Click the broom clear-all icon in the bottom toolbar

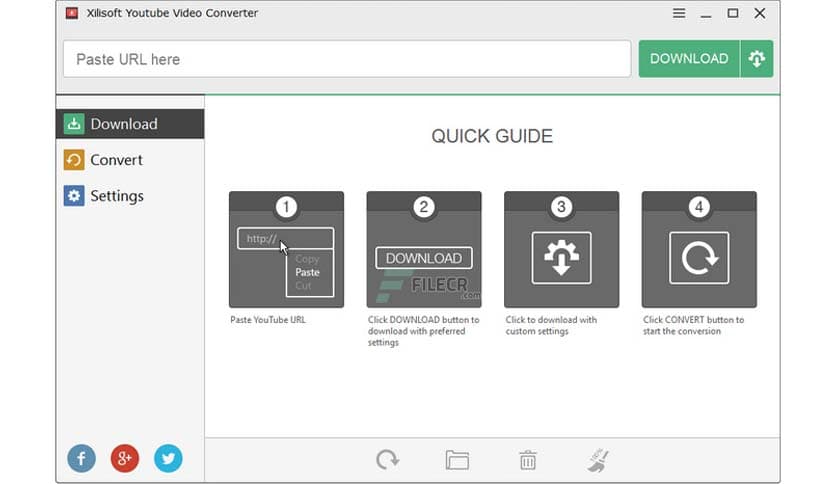598,460
